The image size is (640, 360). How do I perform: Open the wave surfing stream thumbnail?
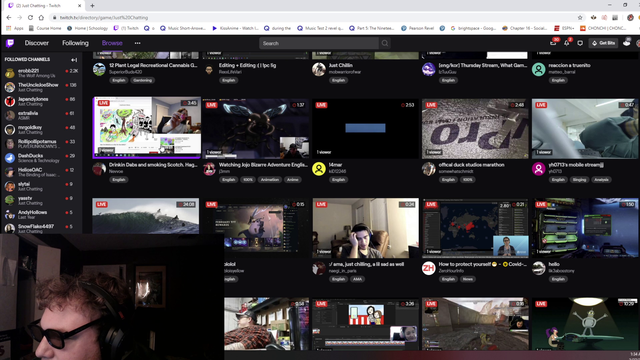tap(146, 216)
